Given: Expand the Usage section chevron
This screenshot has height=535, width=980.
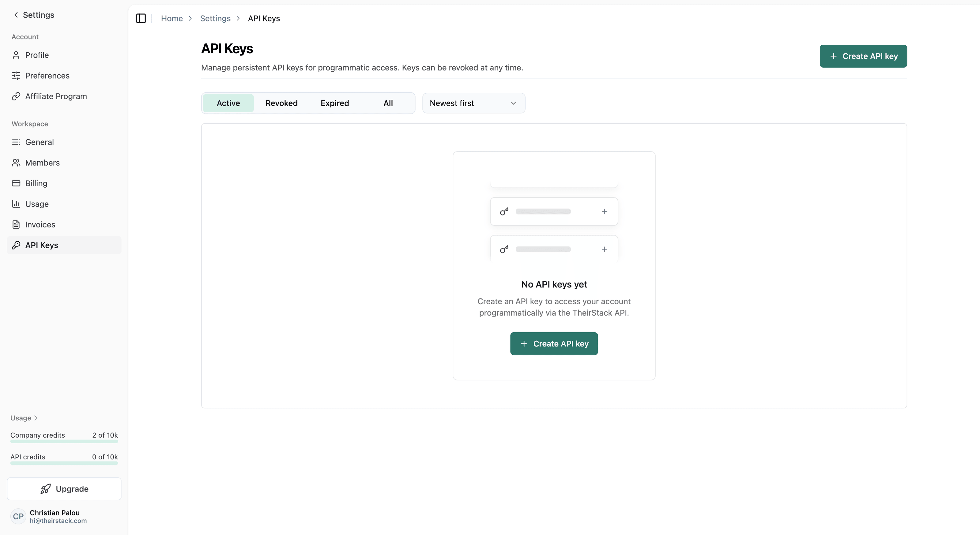Looking at the screenshot, I should [36, 418].
